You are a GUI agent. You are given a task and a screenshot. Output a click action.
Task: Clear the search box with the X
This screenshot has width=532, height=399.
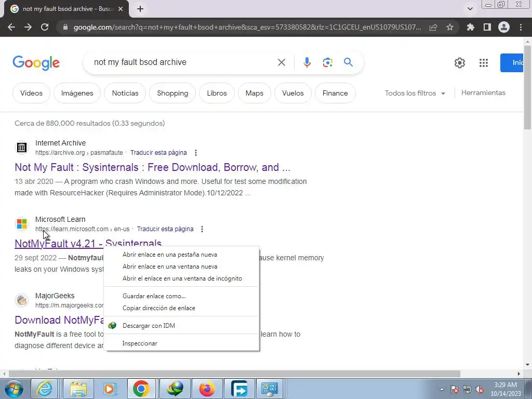point(281,62)
